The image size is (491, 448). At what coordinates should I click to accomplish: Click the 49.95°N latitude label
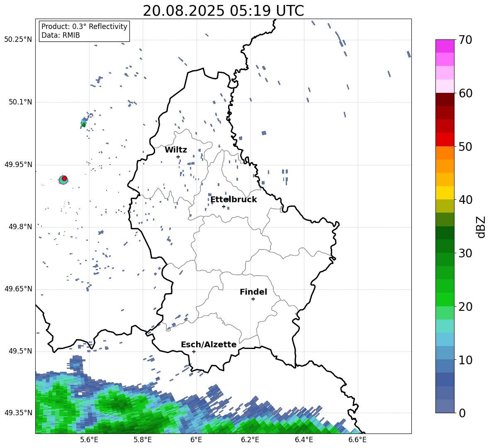pos(18,165)
